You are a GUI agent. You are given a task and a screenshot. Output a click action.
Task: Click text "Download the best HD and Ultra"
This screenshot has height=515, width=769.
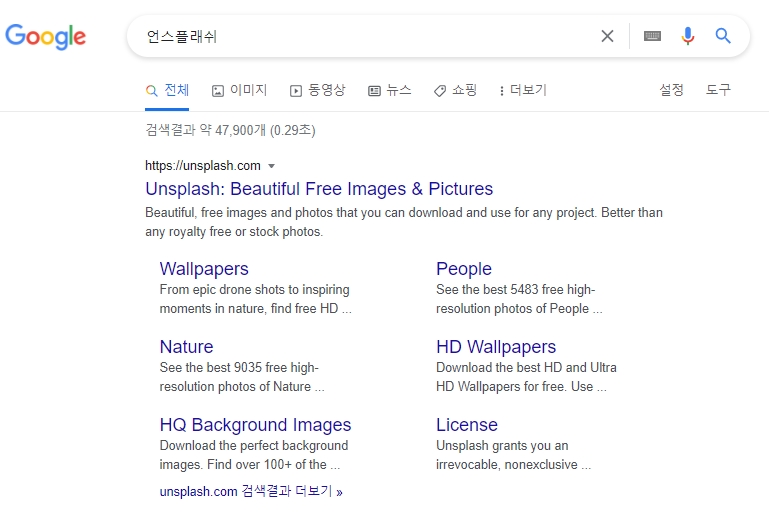coord(526,367)
